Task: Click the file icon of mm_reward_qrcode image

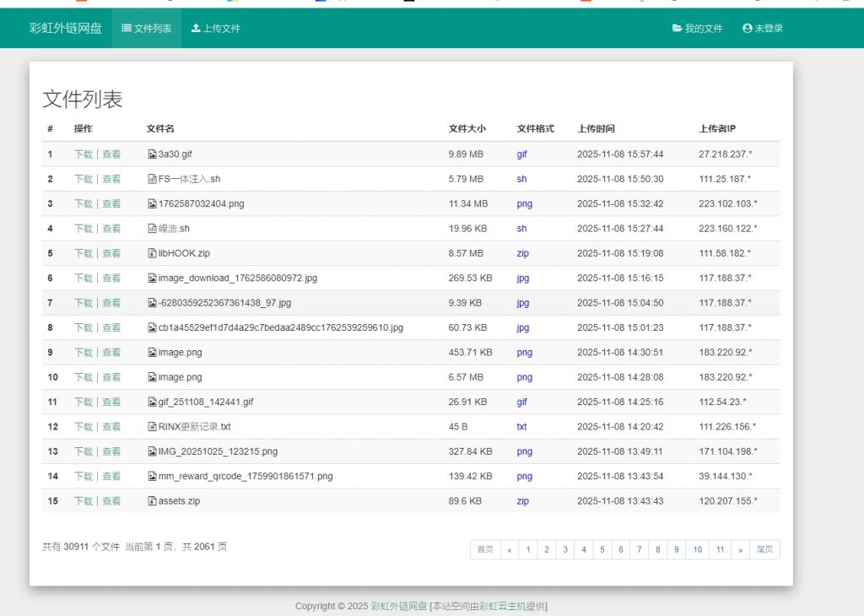Action: tap(152, 476)
